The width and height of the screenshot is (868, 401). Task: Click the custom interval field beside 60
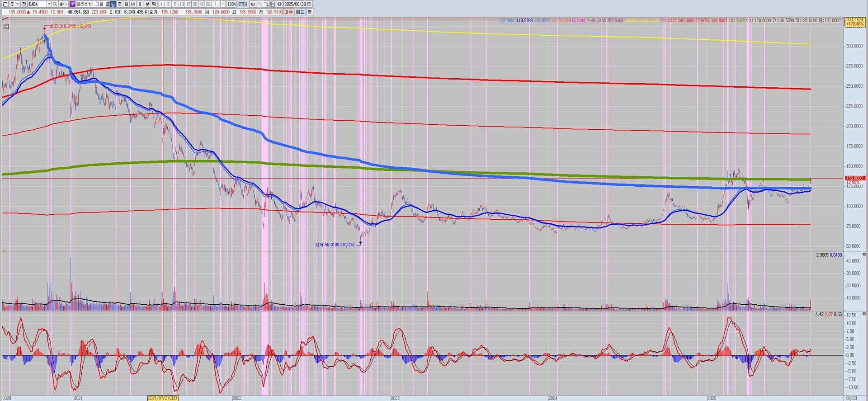pos(216,4)
